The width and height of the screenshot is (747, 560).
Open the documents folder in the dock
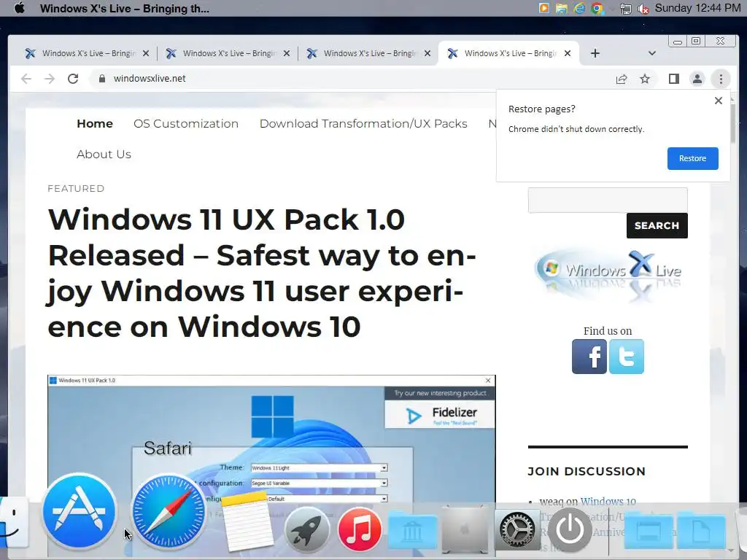pos(701,529)
